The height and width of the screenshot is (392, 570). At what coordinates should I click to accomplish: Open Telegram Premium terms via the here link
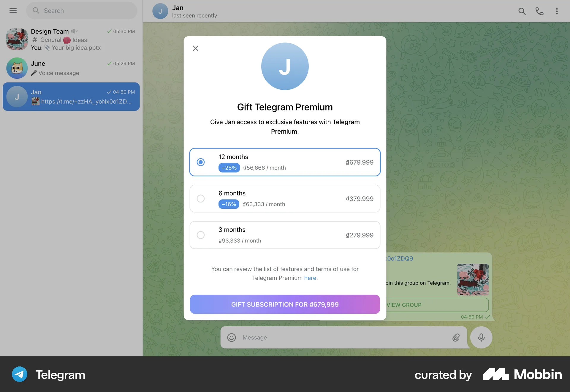coord(310,278)
